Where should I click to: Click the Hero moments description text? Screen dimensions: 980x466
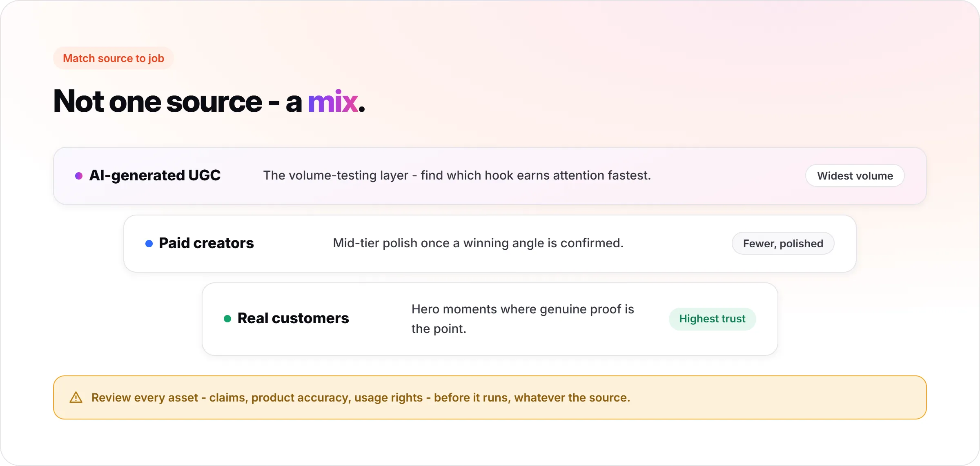(523, 319)
